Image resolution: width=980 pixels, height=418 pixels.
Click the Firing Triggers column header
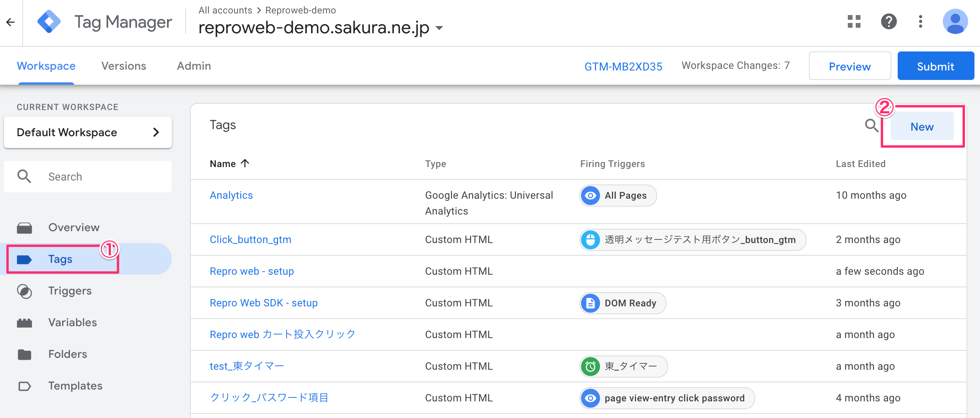pyautogui.click(x=612, y=164)
